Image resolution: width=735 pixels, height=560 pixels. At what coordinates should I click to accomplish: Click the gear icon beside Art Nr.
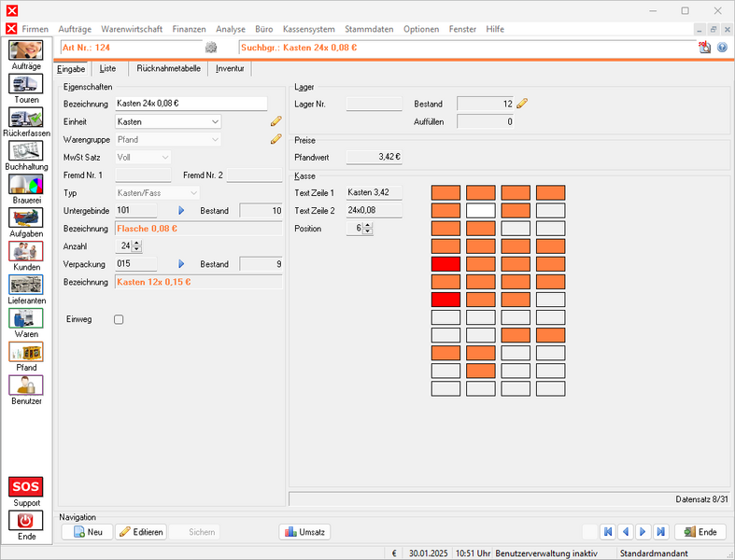coord(211,48)
